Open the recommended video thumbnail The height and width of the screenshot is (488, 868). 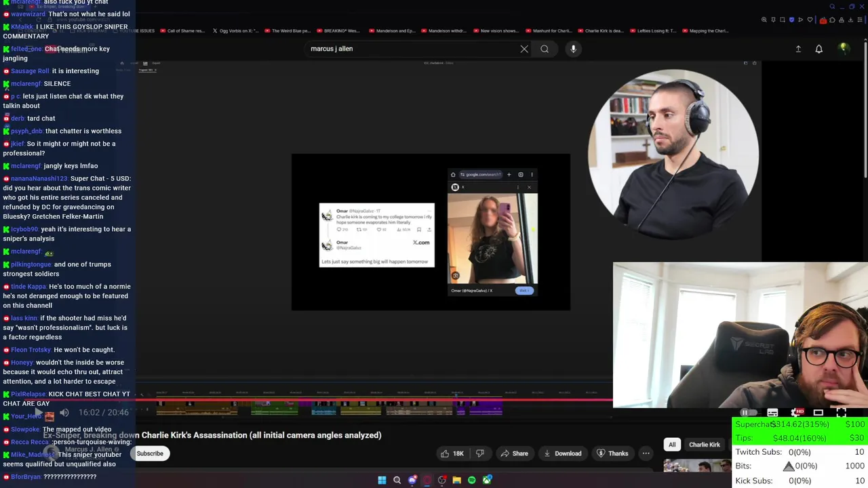tap(697, 466)
